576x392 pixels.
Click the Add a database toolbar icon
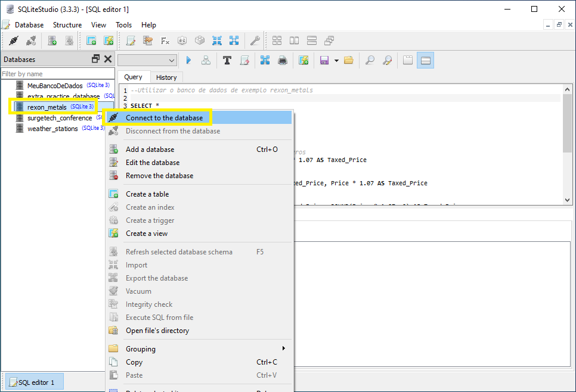pyautogui.click(x=52, y=41)
